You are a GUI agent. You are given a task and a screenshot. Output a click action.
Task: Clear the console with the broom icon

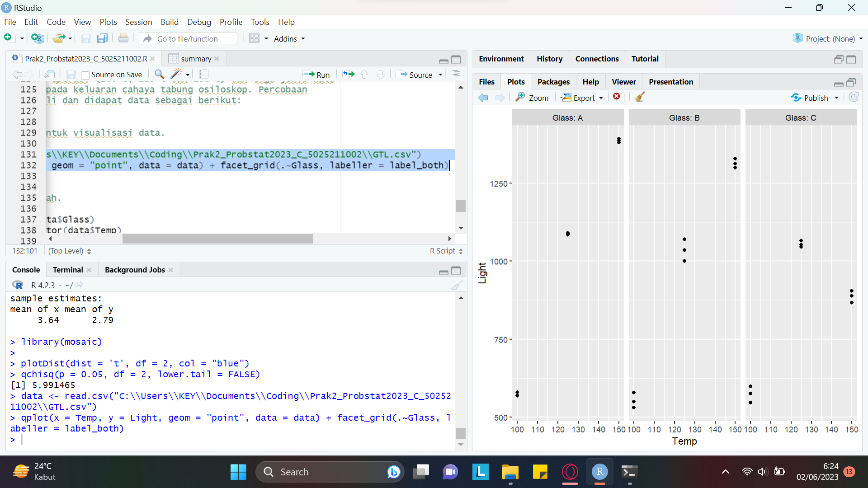[x=457, y=285]
